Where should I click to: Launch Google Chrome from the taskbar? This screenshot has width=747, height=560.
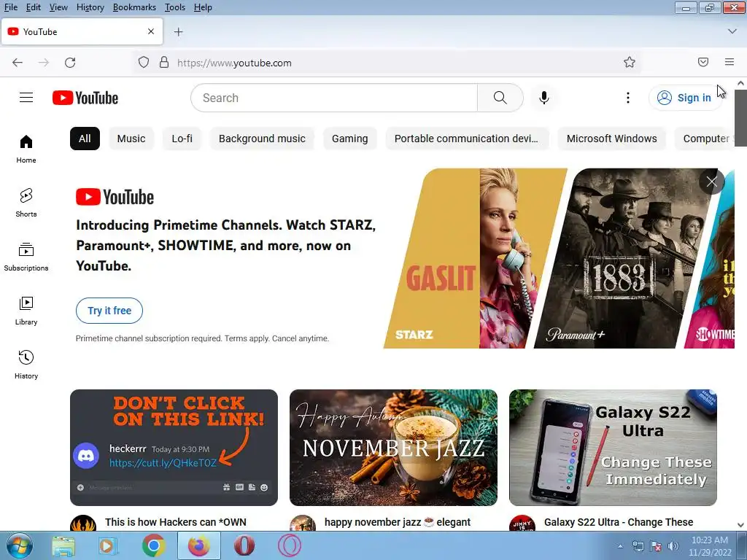[x=153, y=545]
